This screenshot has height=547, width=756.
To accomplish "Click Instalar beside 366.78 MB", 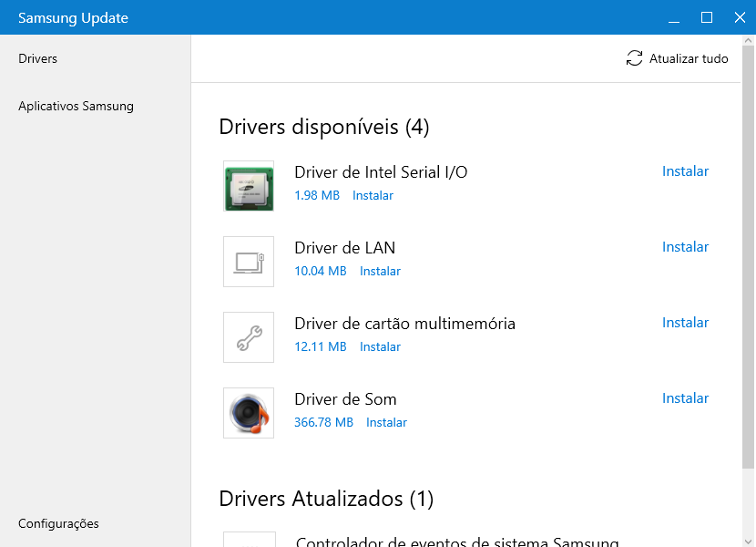I will [x=386, y=422].
